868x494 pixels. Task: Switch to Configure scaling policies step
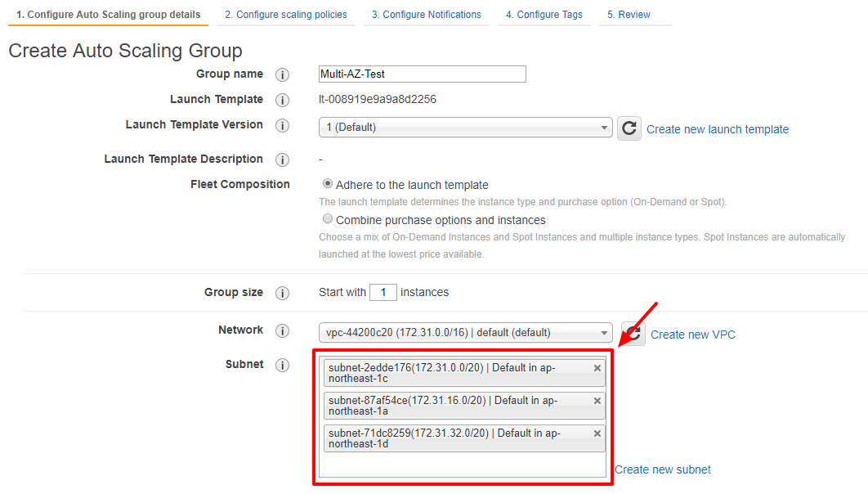point(284,14)
